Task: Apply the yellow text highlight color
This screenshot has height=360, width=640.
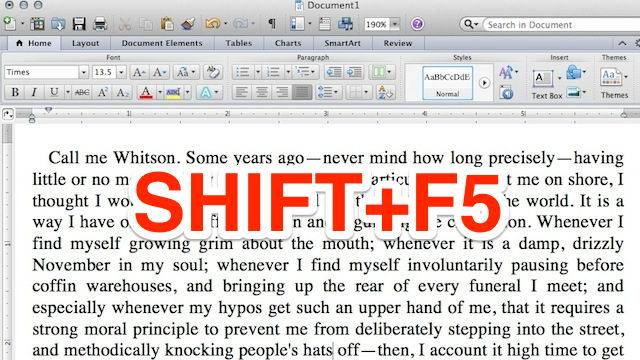Action: (x=173, y=93)
